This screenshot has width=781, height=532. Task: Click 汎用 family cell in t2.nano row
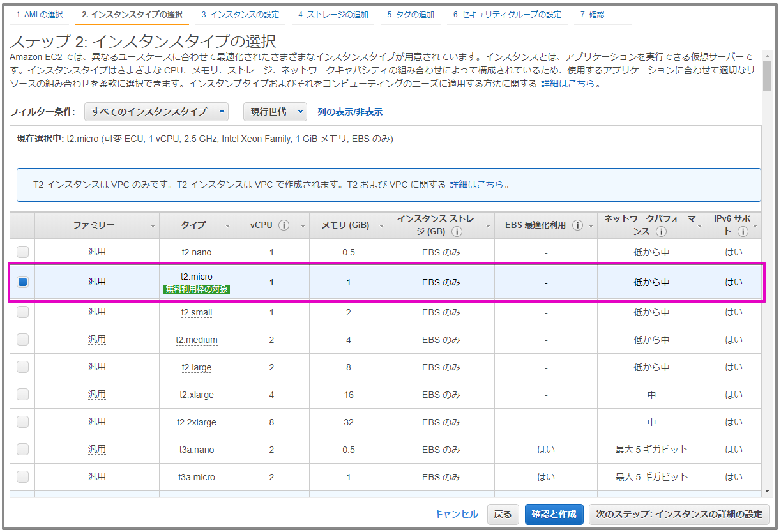point(97,252)
